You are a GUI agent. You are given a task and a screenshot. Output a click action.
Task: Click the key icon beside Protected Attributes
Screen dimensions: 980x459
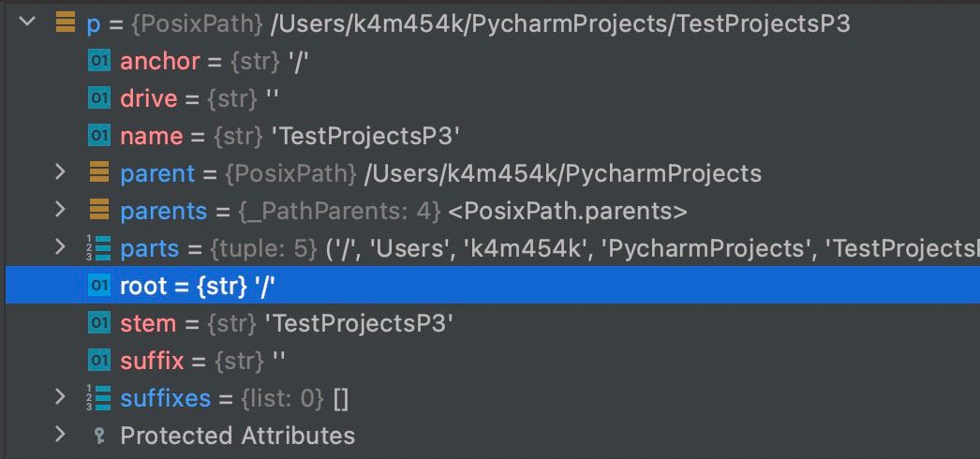(x=99, y=436)
